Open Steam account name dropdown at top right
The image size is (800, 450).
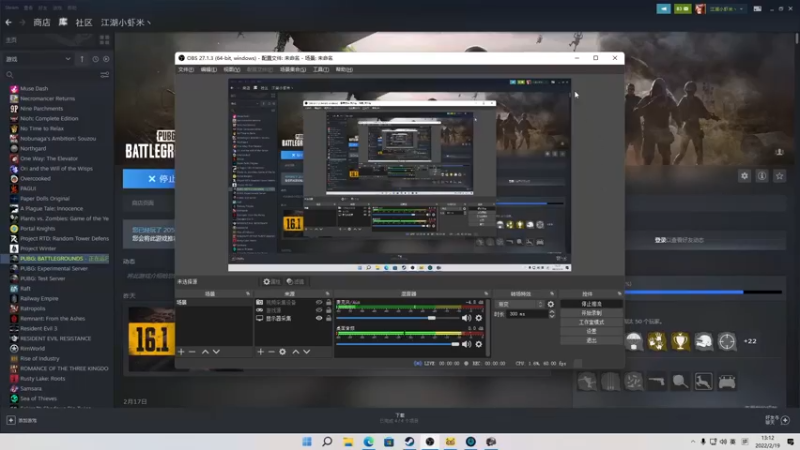727,9
